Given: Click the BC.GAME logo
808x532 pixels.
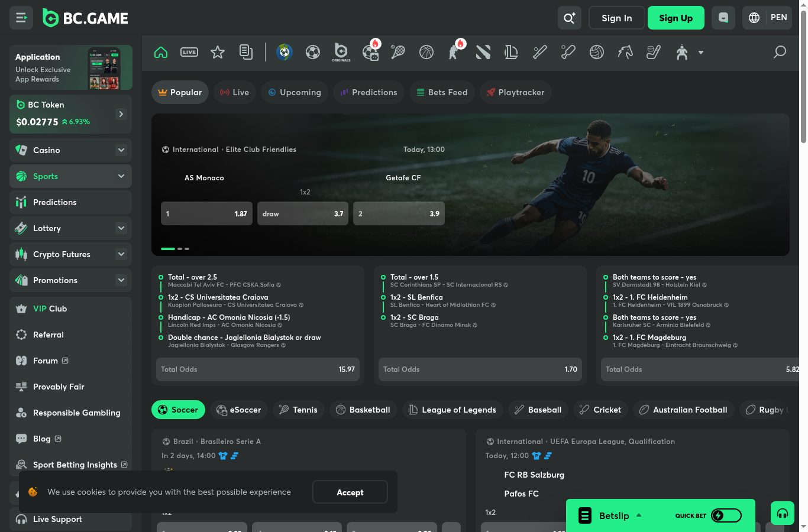Looking at the screenshot, I should pyautogui.click(x=85, y=18).
